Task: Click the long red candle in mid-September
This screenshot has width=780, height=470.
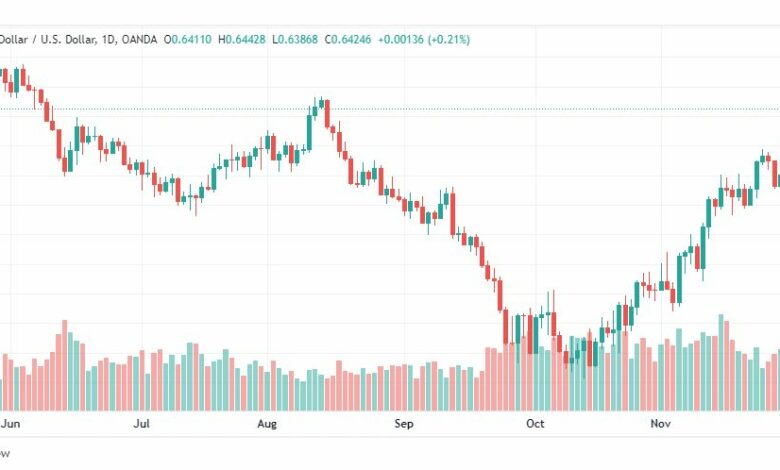Action: [453, 212]
